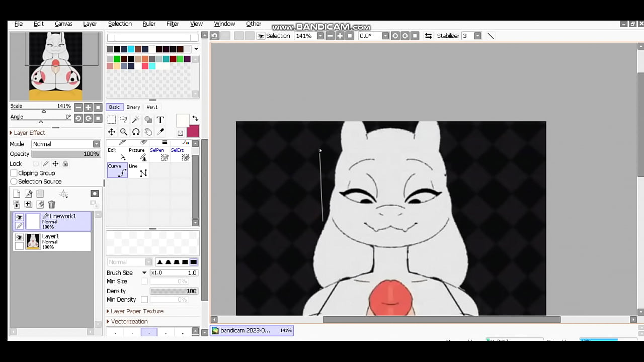Switch to the Binary tab

click(133, 107)
